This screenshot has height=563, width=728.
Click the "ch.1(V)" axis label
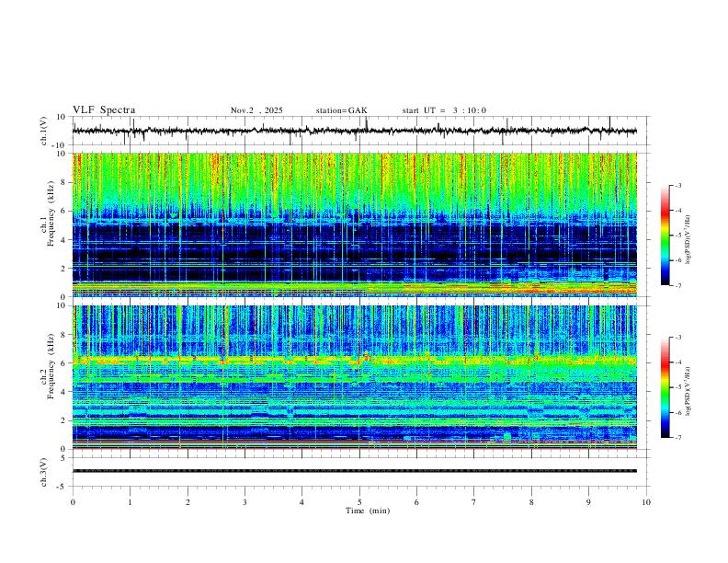coord(44,131)
